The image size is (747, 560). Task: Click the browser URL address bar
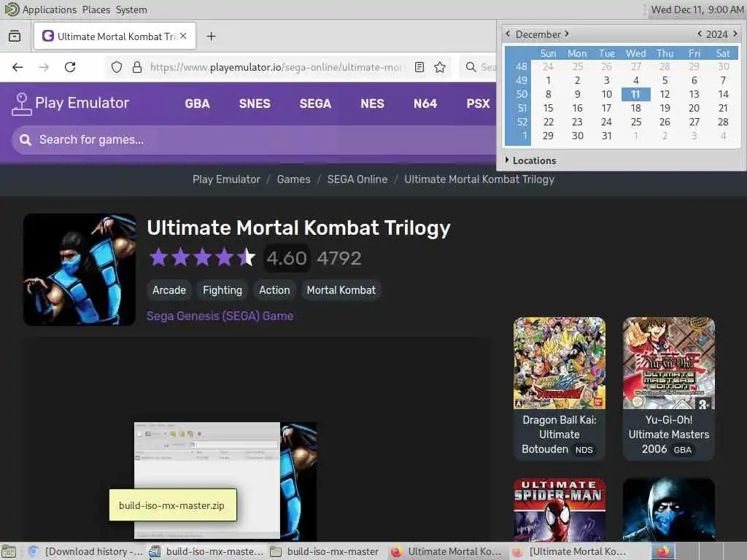point(276,67)
